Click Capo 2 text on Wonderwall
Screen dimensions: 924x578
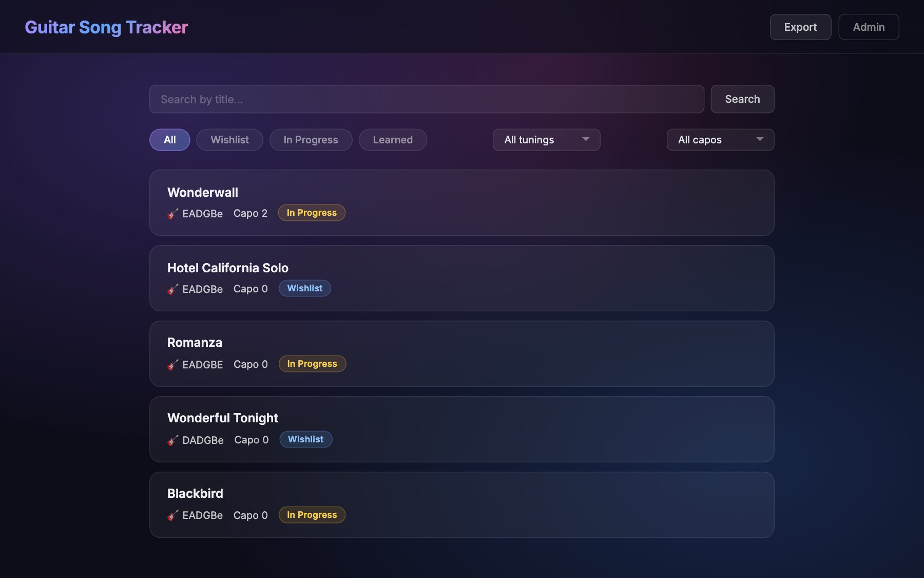click(251, 214)
